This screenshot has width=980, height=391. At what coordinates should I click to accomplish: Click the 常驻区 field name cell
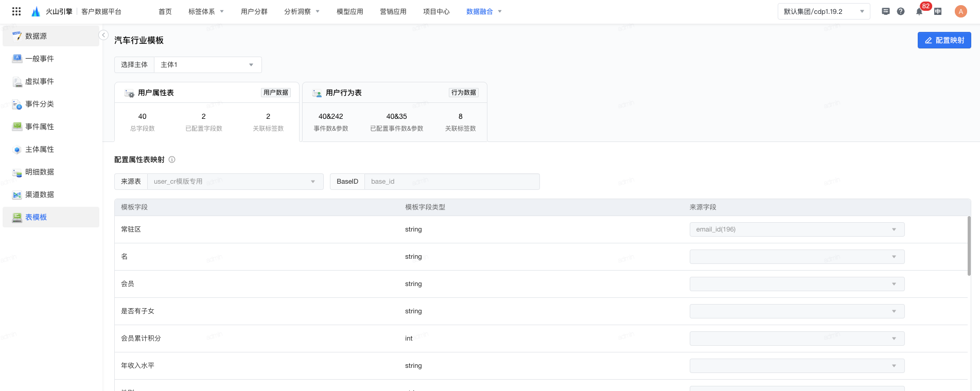(131, 229)
